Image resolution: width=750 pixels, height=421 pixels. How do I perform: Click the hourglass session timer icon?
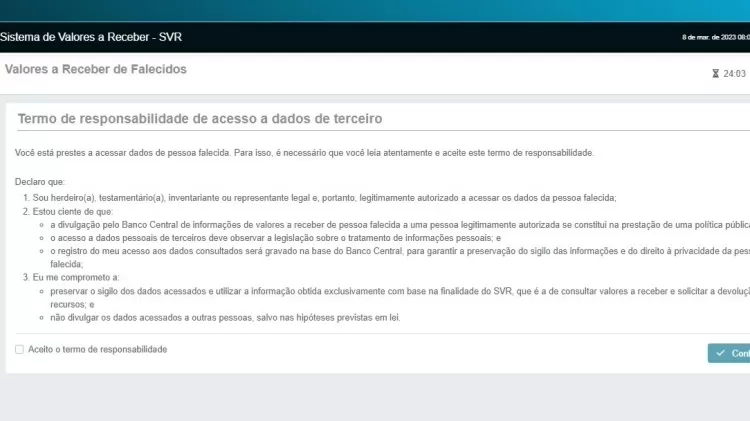(715, 74)
